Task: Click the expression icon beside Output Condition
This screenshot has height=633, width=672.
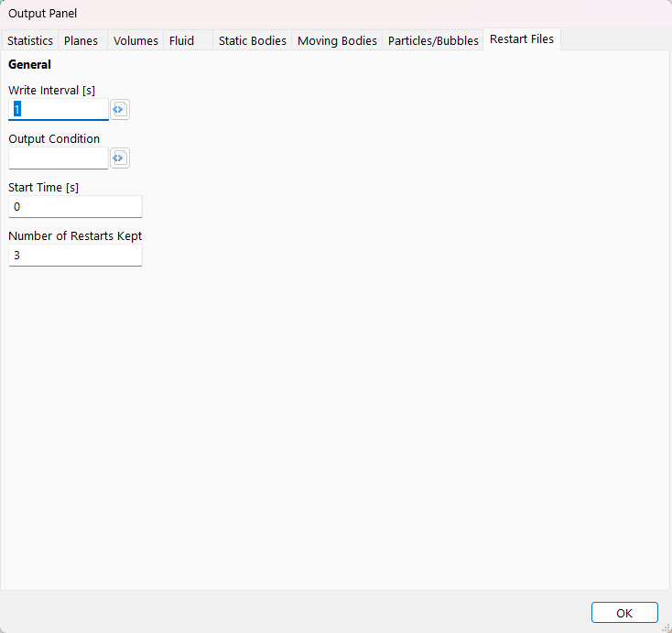Action: [x=119, y=158]
